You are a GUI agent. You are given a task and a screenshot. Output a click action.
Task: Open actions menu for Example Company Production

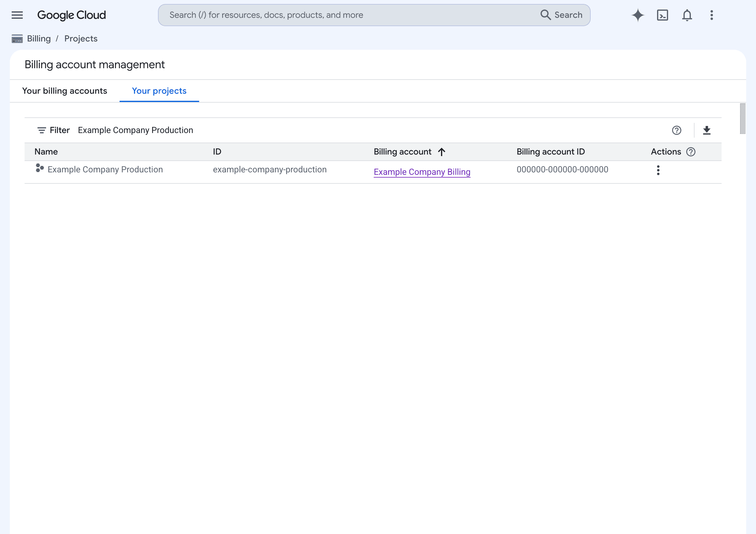[x=658, y=170]
